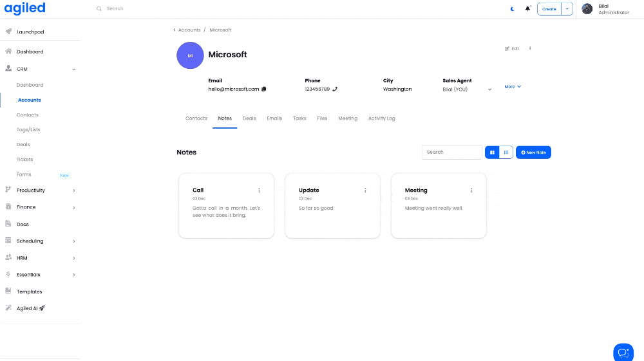Click the Microsoft breadcrumb text

pyautogui.click(x=220, y=30)
